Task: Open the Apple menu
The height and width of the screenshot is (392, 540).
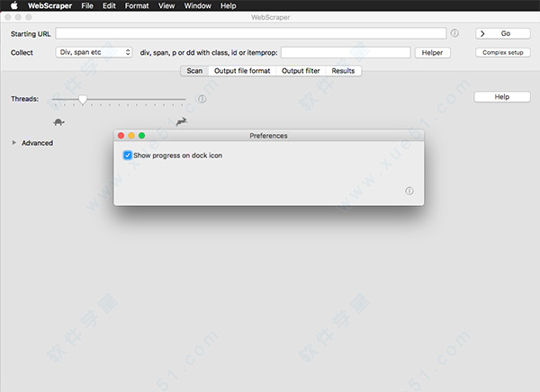Action: [14, 5]
